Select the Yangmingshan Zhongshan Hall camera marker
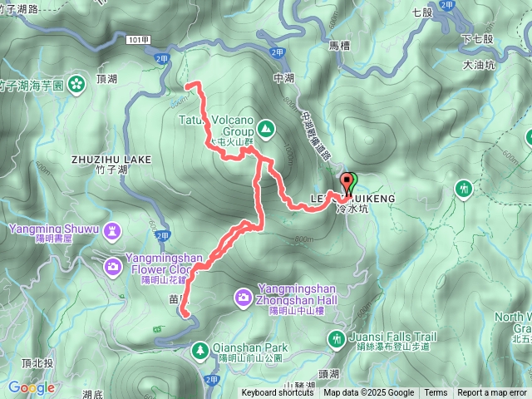This screenshot has width=532, height=399. 243,298
